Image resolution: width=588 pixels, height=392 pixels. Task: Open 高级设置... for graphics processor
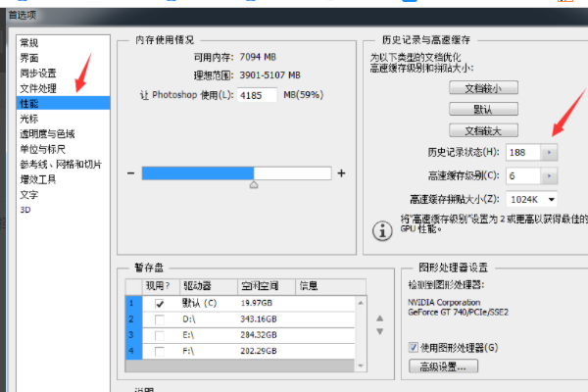[443, 367]
